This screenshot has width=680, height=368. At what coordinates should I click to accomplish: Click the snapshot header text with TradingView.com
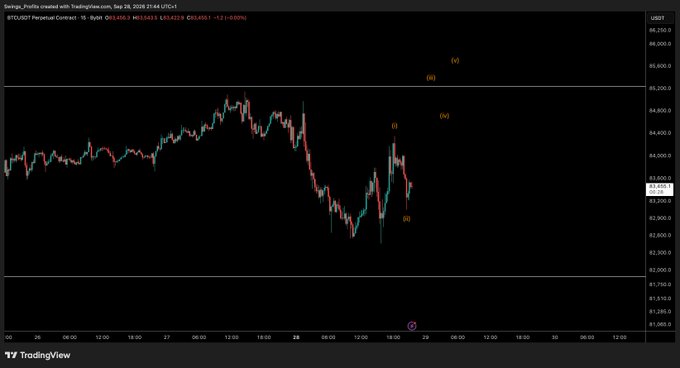[x=90, y=7]
